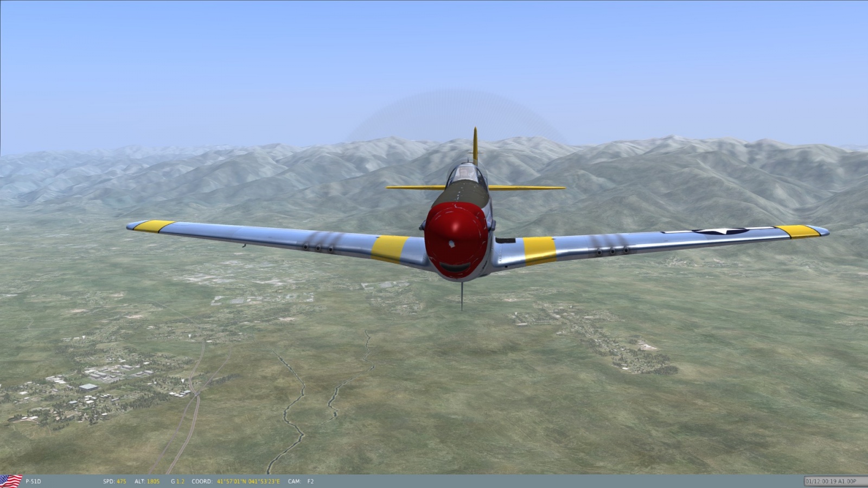Click the G 1.2 load indicator
The width and height of the screenshot is (868, 488).
click(177, 481)
